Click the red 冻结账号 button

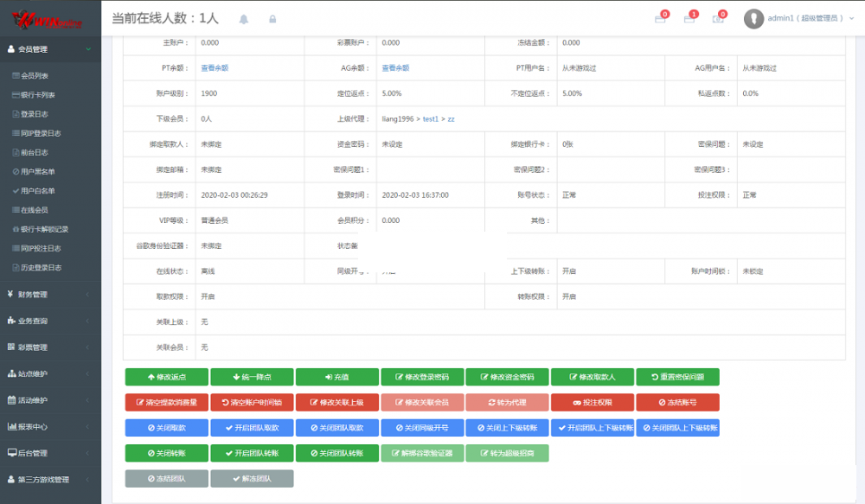(677, 402)
